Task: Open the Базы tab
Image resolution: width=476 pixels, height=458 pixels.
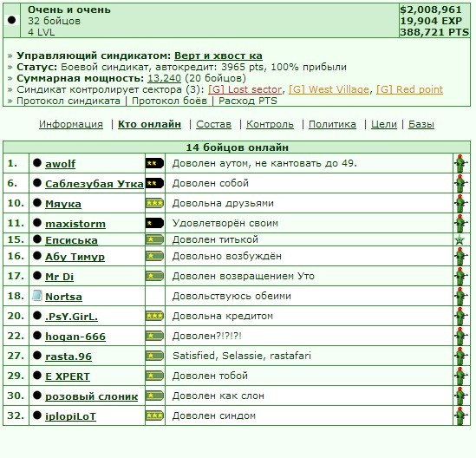Action: coord(421,124)
